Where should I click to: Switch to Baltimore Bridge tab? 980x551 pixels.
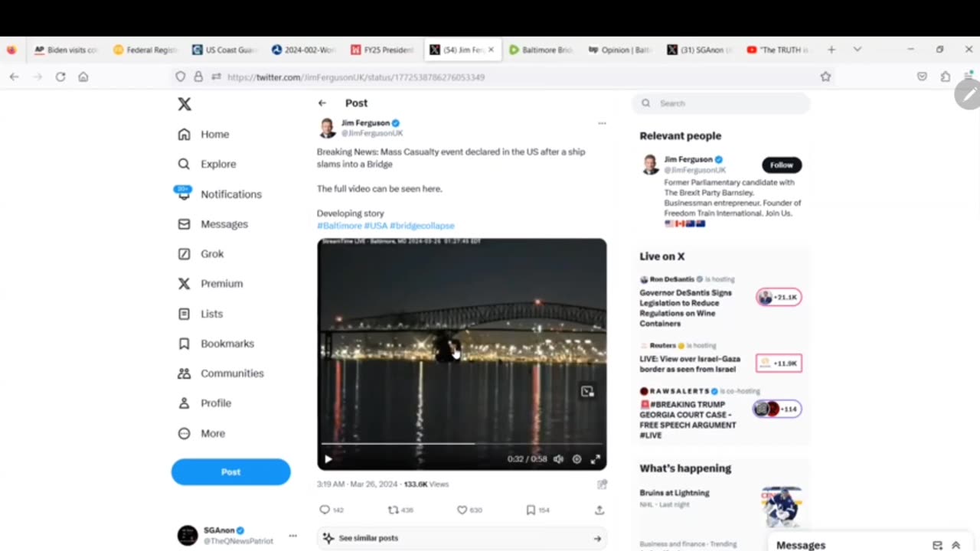click(542, 50)
